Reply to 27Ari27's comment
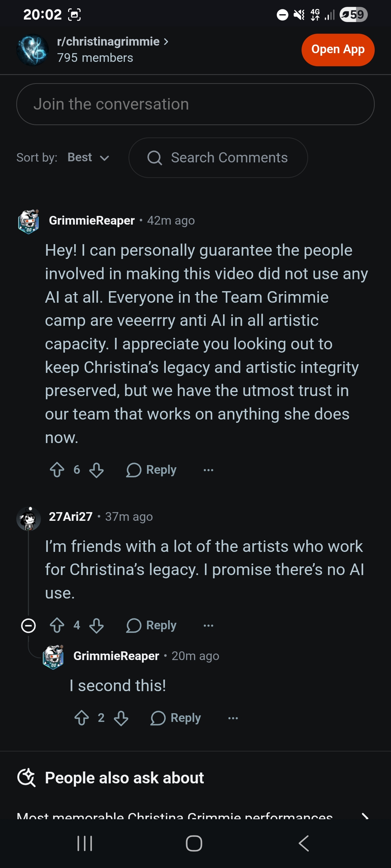The width and height of the screenshot is (391, 868). click(x=151, y=625)
